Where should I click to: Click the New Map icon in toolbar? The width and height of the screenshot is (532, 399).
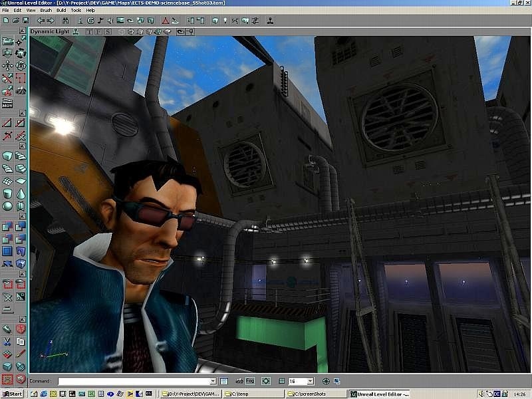pyautogui.click(x=7, y=21)
